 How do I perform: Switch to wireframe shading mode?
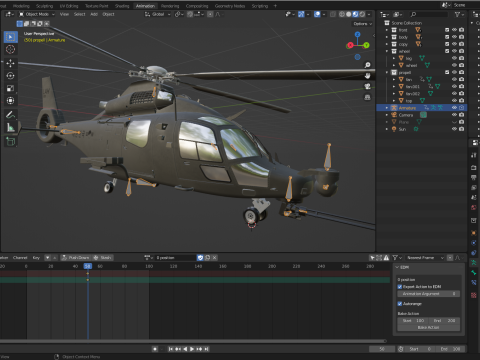tap(342, 14)
